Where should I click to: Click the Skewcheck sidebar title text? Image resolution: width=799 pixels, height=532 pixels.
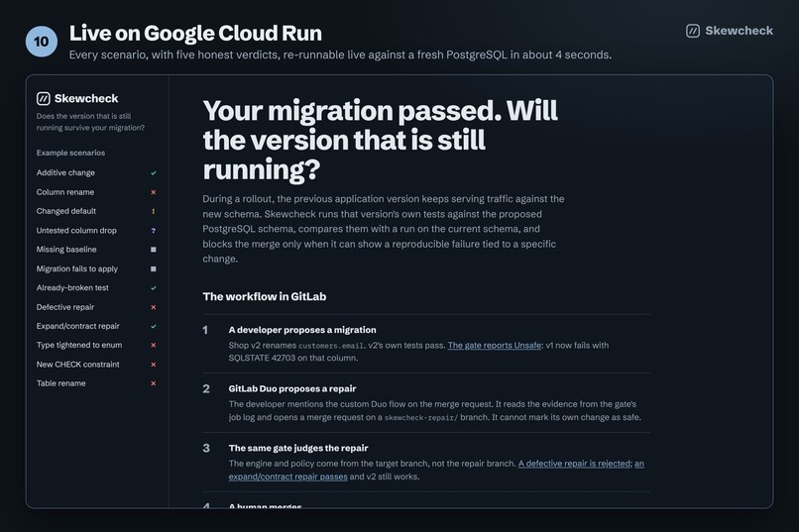coord(86,99)
